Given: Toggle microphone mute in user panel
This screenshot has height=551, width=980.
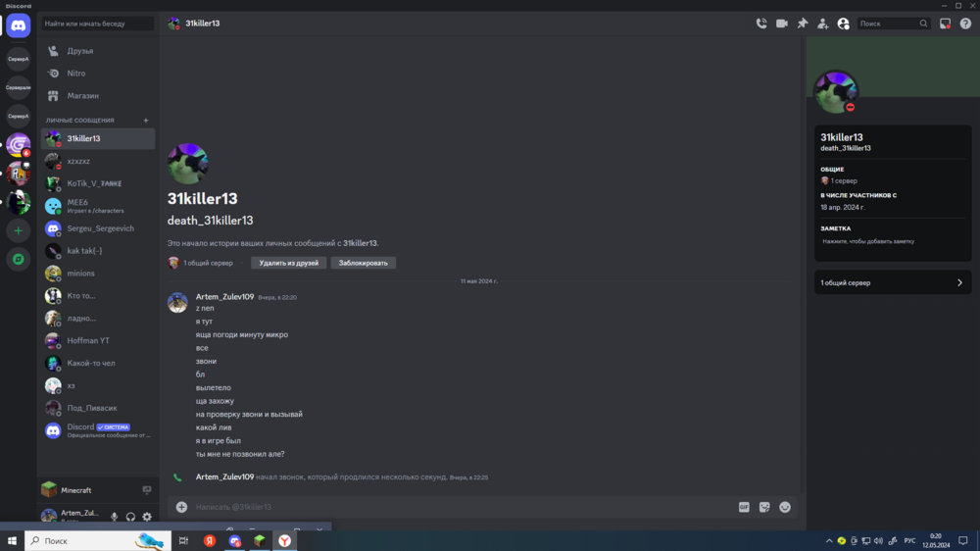Looking at the screenshot, I should tap(114, 517).
